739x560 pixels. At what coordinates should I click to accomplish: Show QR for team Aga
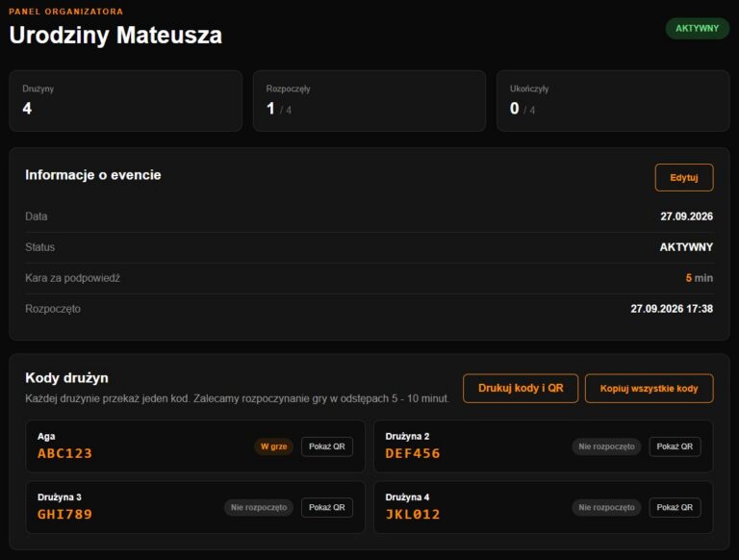coord(326,446)
